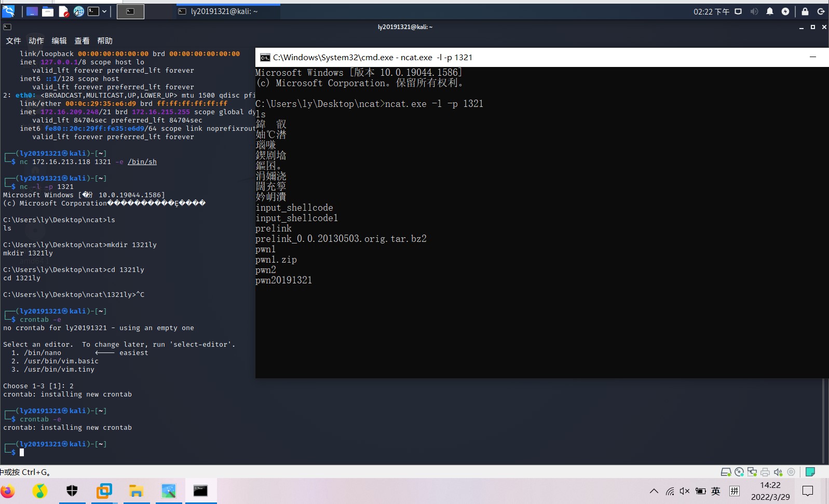
Task: Open the display settings icon in Kali panel
Action: (738, 11)
